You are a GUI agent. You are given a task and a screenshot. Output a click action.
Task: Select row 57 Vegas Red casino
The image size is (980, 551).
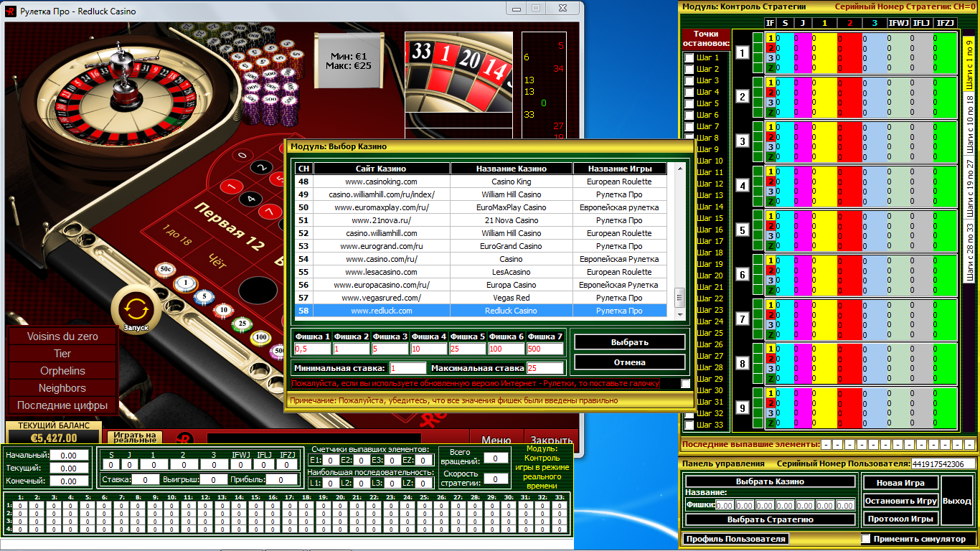click(481, 298)
